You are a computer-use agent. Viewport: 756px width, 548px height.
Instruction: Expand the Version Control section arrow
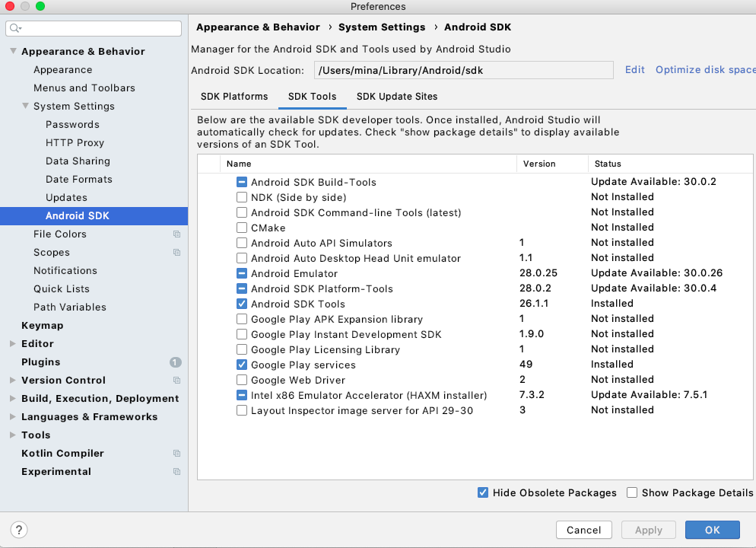point(13,380)
